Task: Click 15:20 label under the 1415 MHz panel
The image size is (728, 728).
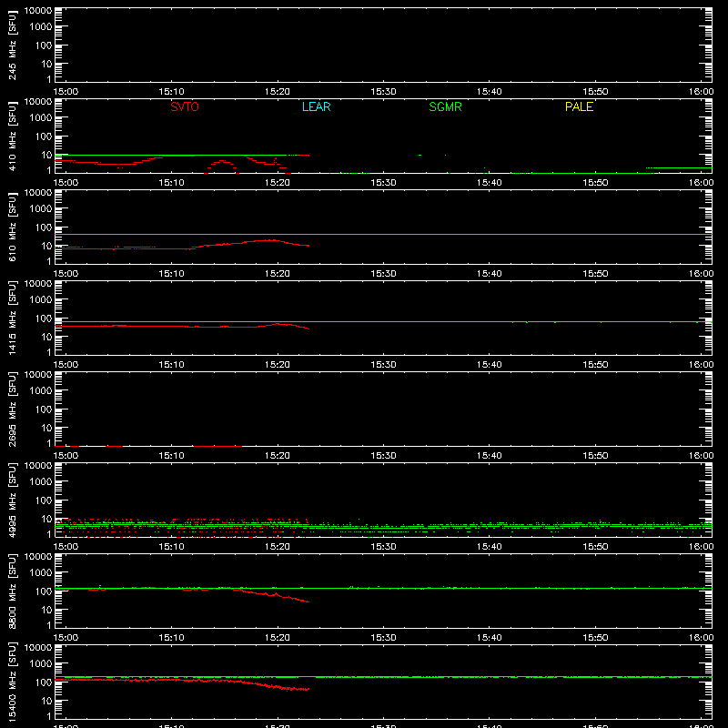Action: (x=278, y=365)
